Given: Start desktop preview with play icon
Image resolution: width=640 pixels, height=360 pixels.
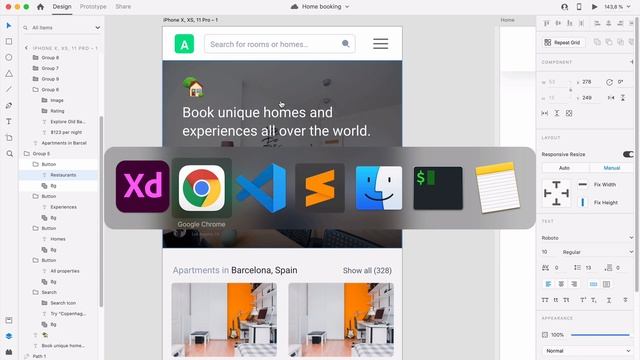Looking at the screenshot, I should coord(594,7).
